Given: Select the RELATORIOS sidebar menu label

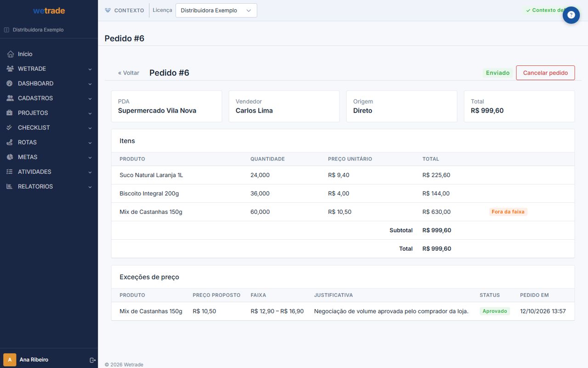Looking at the screenshot, I should pos(35,187).
